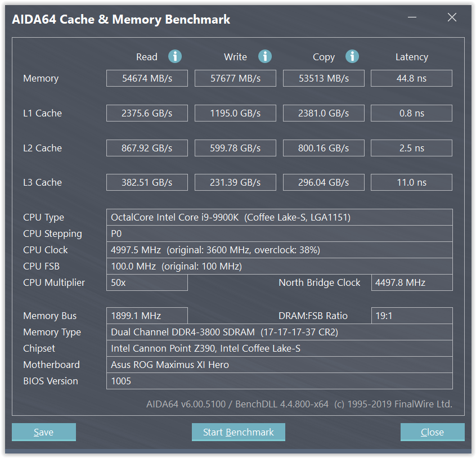
Task: Click the Copy column info icon
Action: click(352, 56)
